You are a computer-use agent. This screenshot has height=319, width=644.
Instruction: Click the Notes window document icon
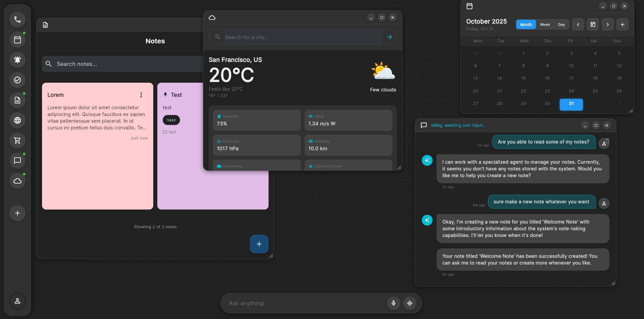tap(45, 25)
